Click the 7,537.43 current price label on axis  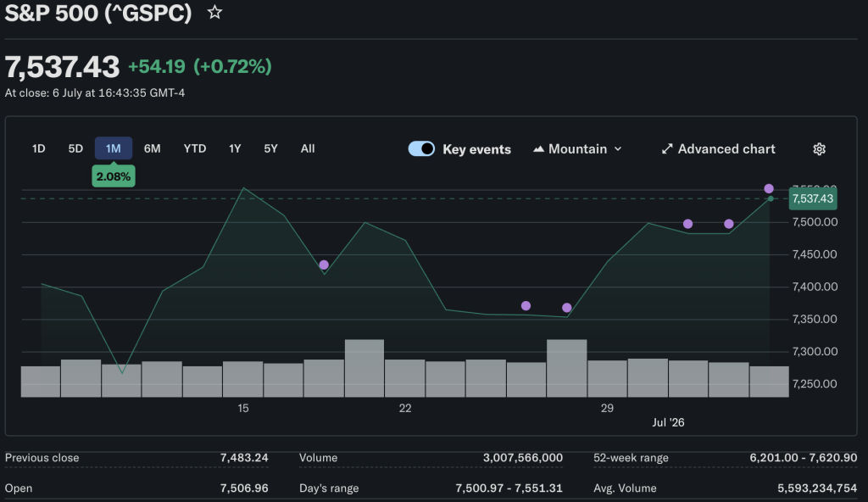813,199
